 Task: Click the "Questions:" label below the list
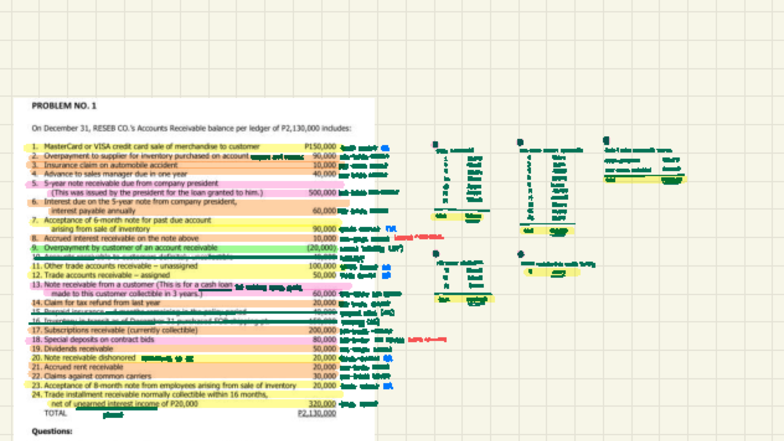52,432
